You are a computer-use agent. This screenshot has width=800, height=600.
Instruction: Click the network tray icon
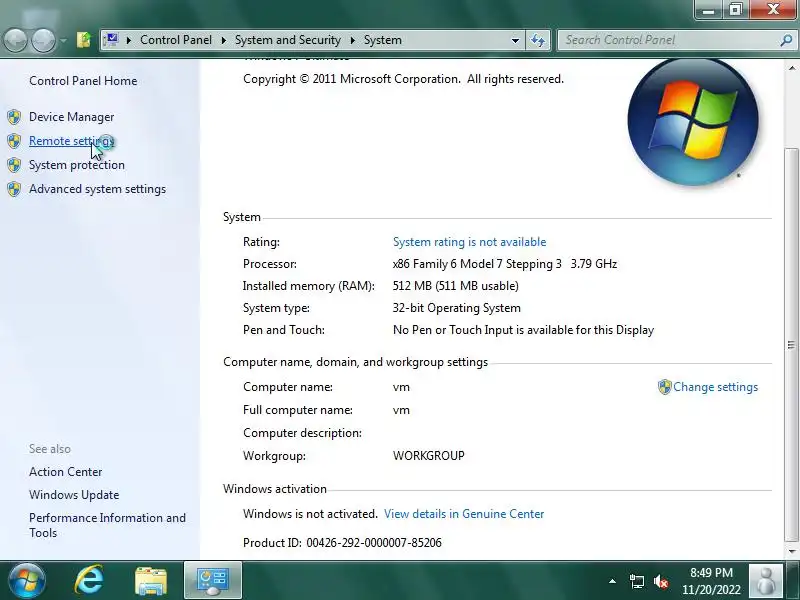(x=636, y=581)
